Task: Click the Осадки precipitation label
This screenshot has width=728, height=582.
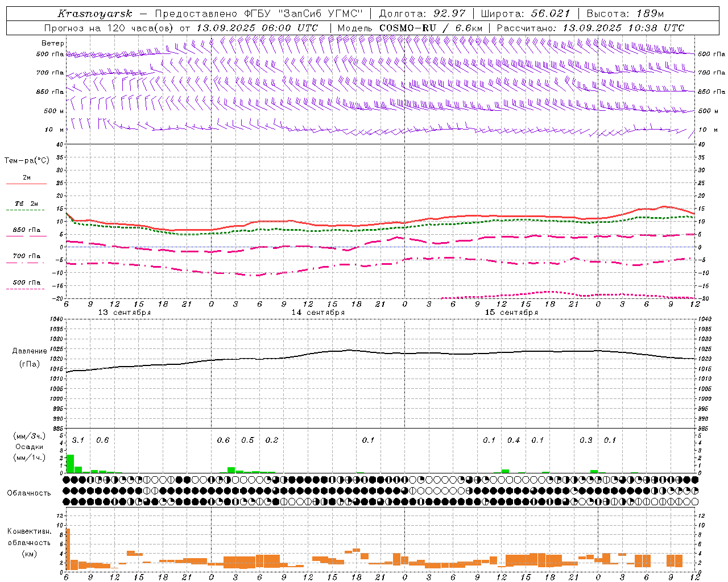Action: (x=30, y=447)
